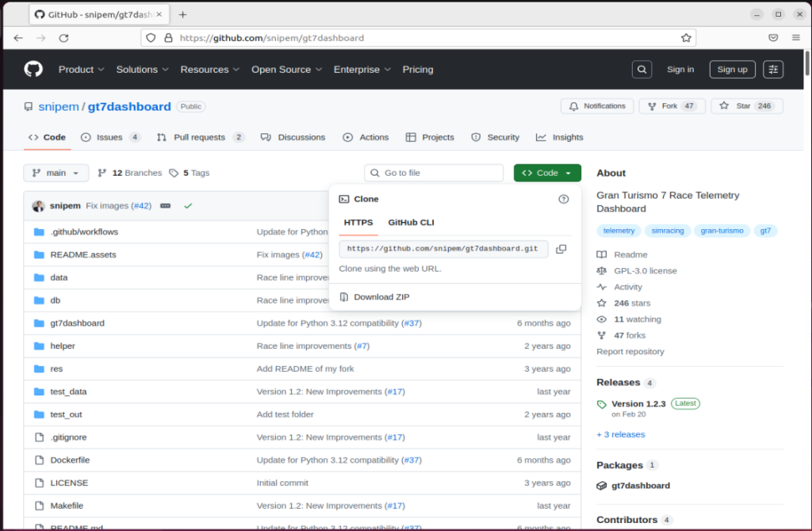Open a new browser tab
812x531 pixels.
183,14
